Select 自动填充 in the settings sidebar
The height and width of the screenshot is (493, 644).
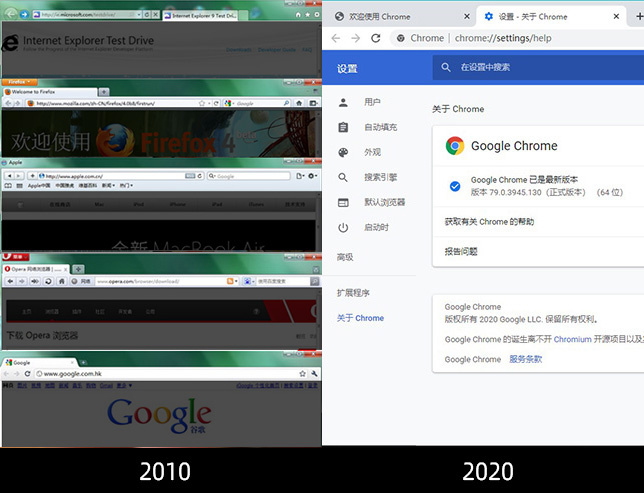pyautogui.click(x=380, y=127)
